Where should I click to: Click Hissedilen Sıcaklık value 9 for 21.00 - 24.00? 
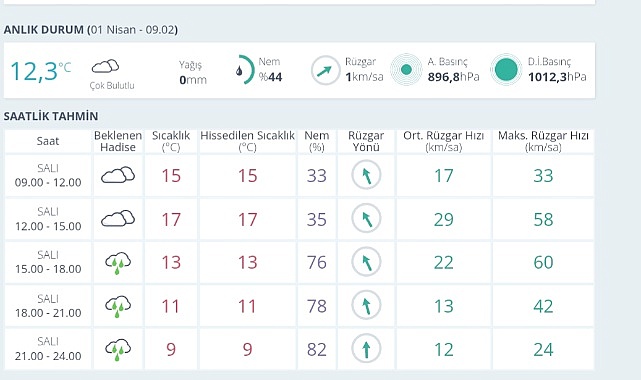point(247,349)
